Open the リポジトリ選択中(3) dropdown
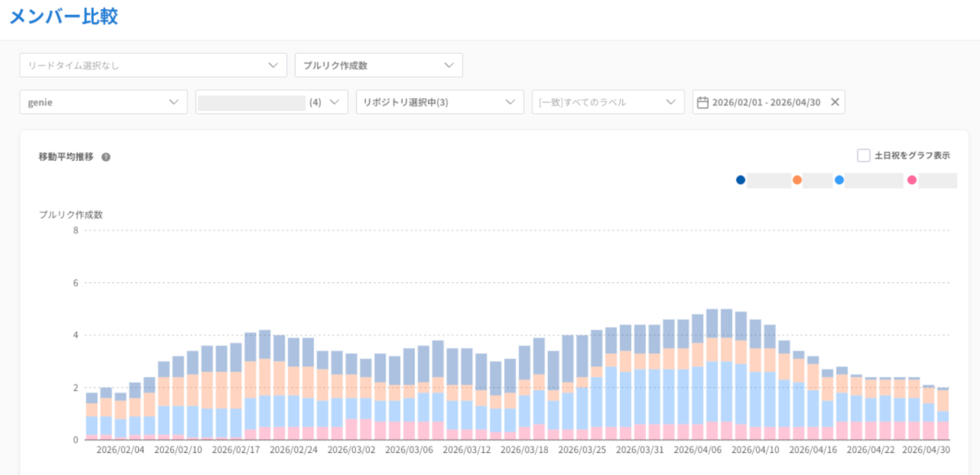 tap(440, 102)
